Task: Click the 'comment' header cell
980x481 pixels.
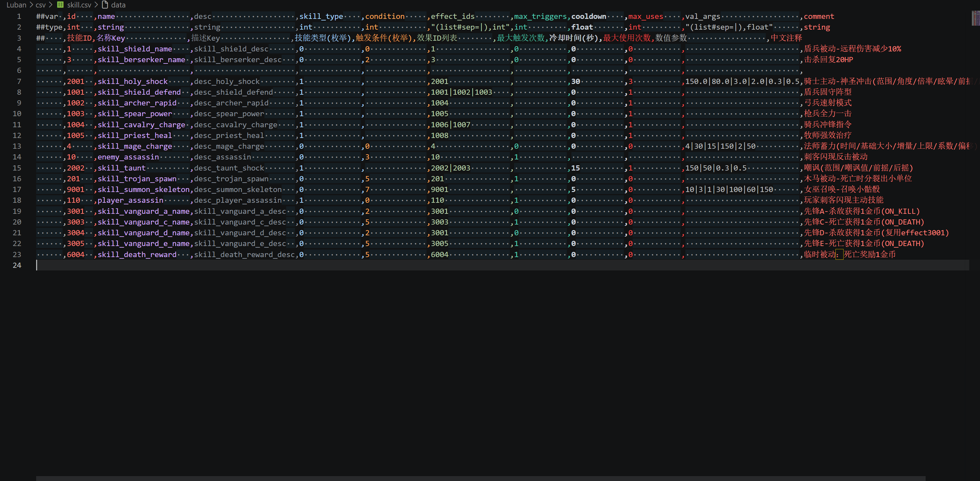Action: point(819,16)
